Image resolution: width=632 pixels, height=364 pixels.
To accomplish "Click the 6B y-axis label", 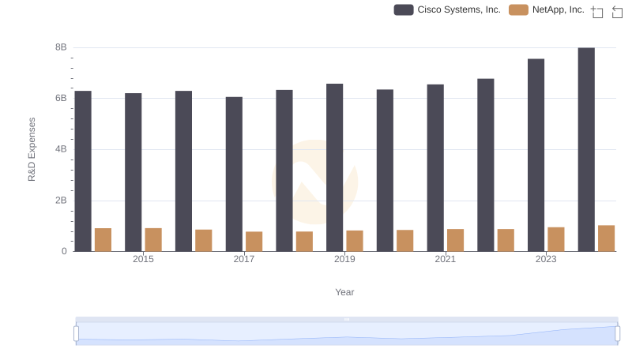I will (61, 98).
